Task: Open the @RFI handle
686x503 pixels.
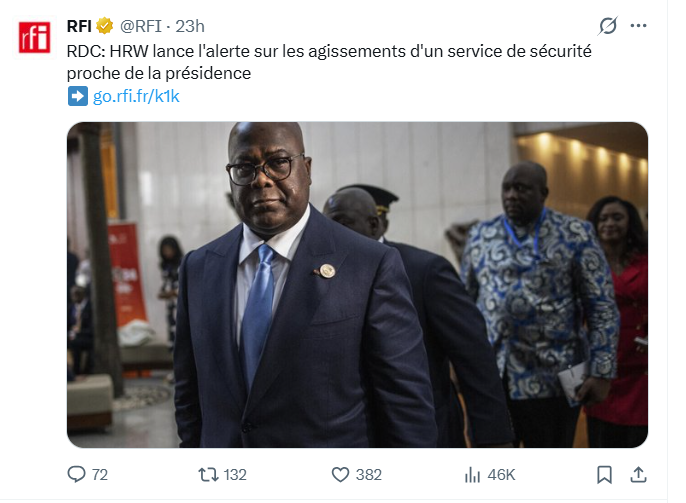Action: [x=141, y=26]
